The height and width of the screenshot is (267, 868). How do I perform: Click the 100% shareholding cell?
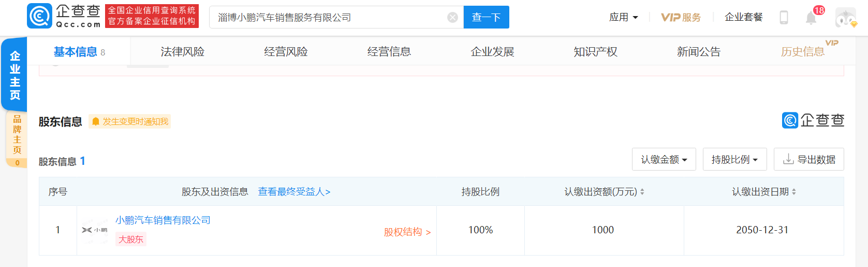tap(480, 230)
